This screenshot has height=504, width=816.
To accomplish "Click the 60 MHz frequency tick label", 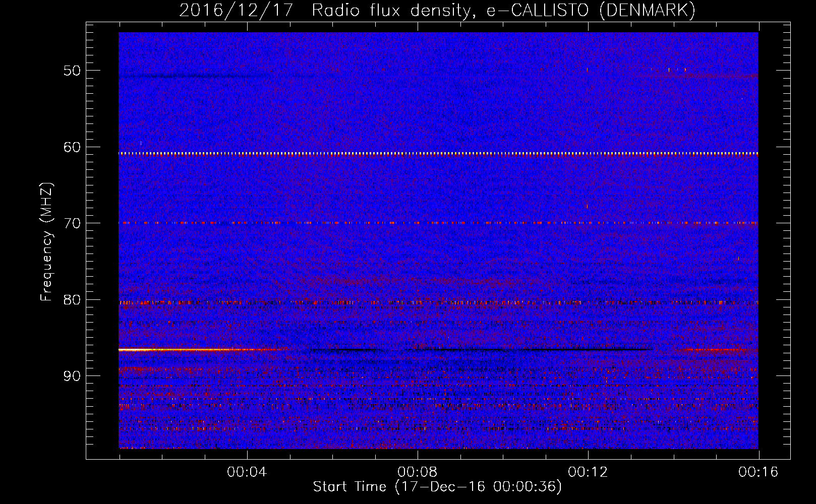I will [72, 147].
